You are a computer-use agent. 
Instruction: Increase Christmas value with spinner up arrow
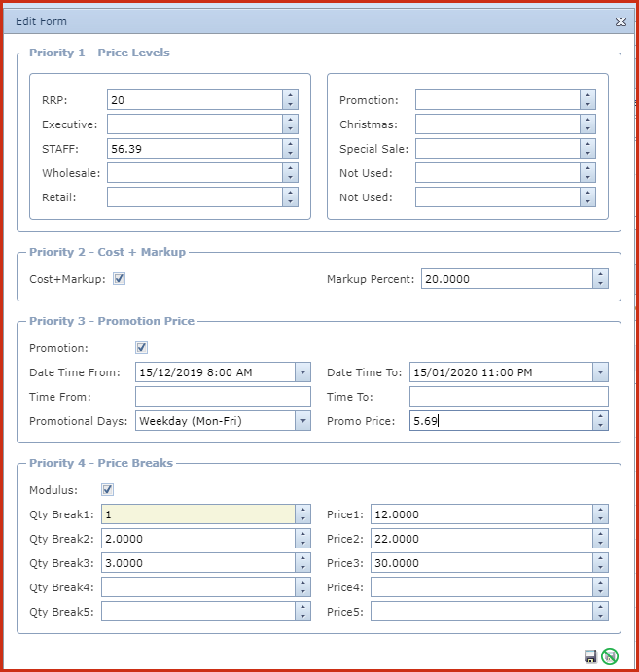587,120
